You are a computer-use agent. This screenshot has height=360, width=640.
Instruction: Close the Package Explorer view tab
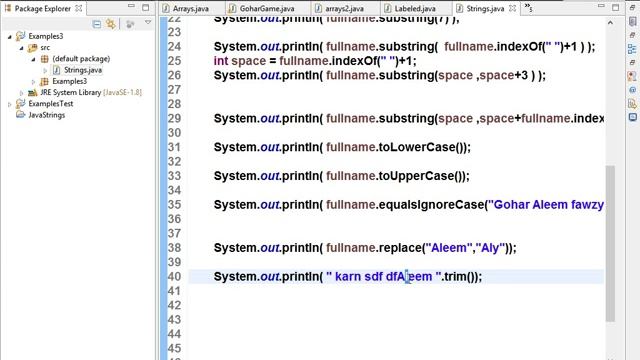[79, 8]
